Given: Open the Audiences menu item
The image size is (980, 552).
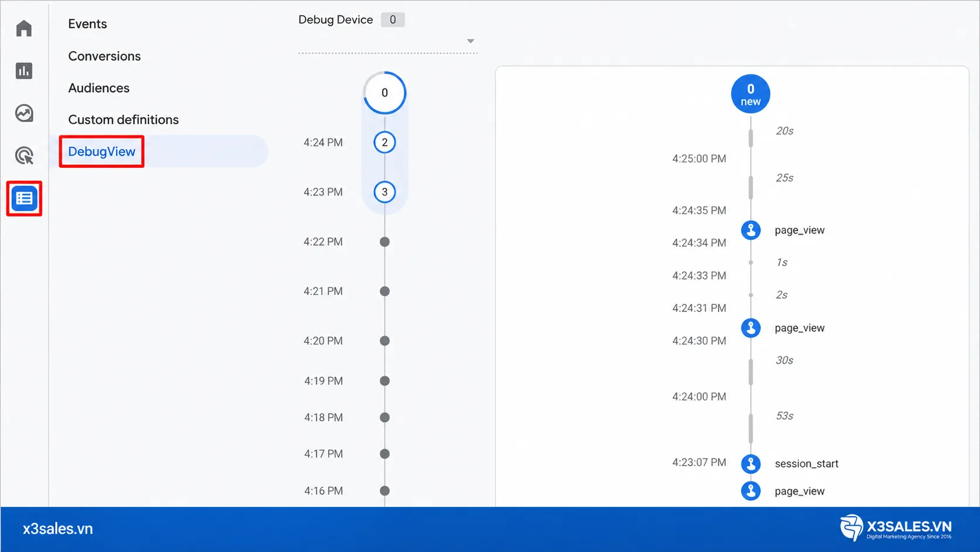Looking at the screenshot, I should click(98, 88).
